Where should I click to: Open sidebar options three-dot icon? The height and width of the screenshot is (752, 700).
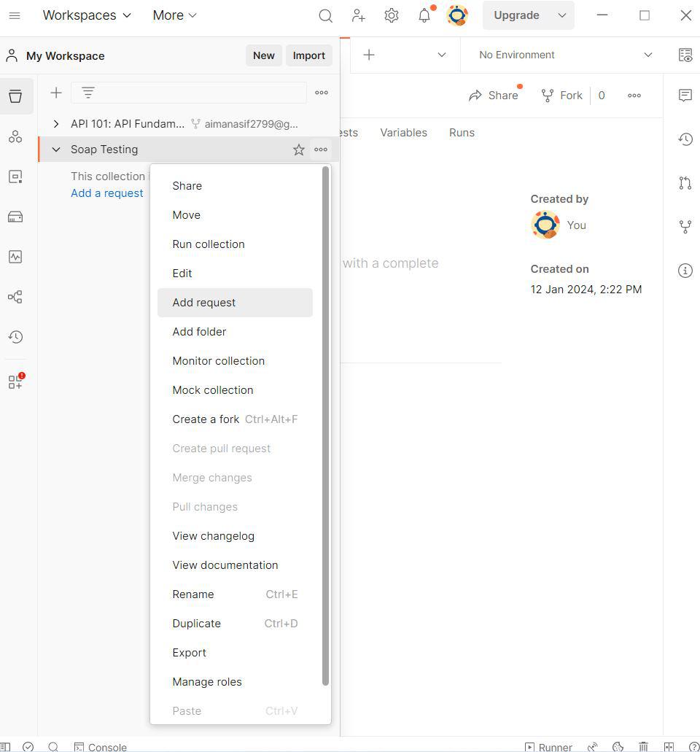[322, 93]
